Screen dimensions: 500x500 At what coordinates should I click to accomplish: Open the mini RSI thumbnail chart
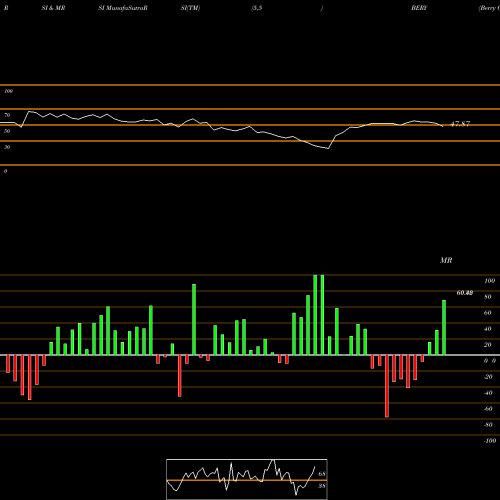(x=247, y=479)
